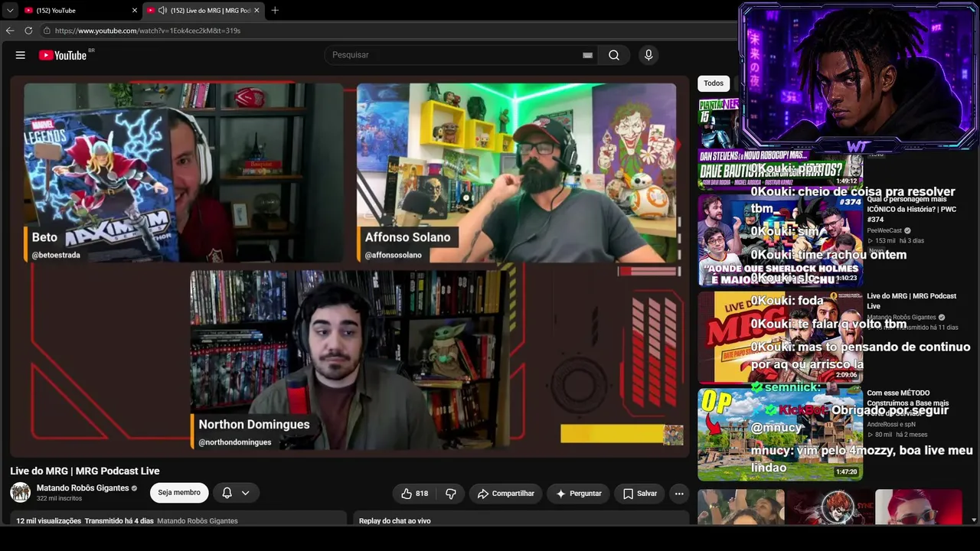Open a new browser tab
Image resolution: width=980 pixels, height=551 pixels.
(x=275, y=11)
